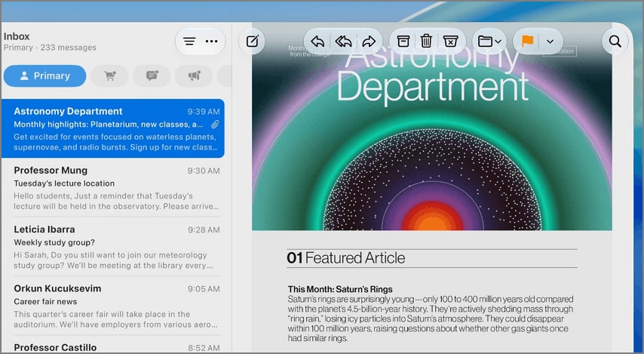Screen dimensions: 644x354
Task: Click the Inbox mailbox title
Action: tap(17, 36)
